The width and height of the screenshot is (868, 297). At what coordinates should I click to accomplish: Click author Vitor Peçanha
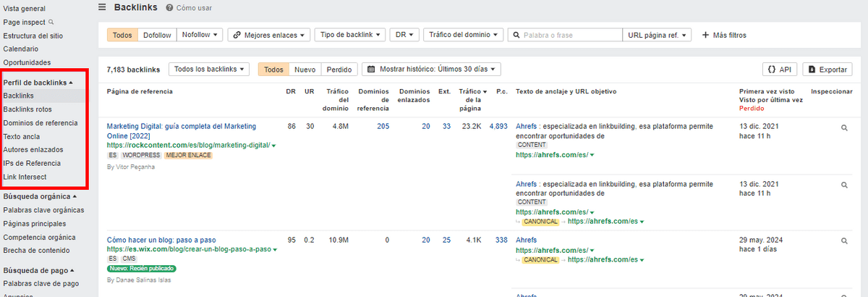[131, 167]
